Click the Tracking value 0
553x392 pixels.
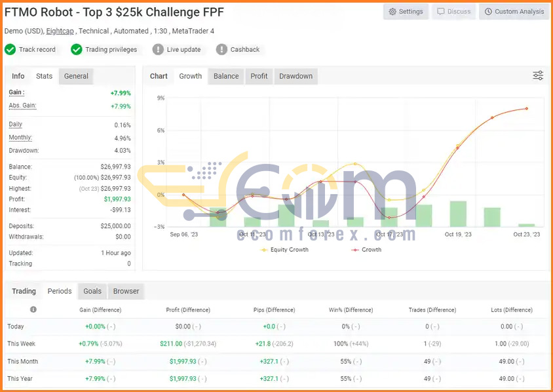129,264
